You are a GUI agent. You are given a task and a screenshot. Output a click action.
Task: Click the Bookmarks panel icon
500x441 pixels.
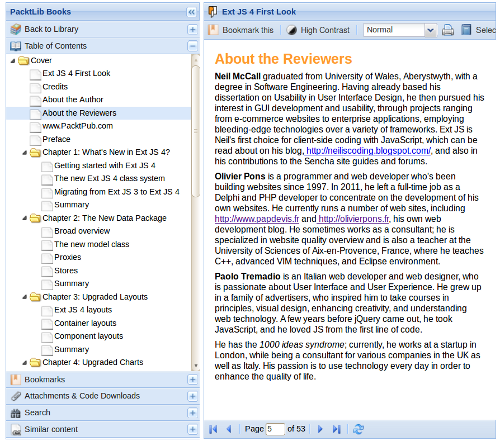pos(15,380)
